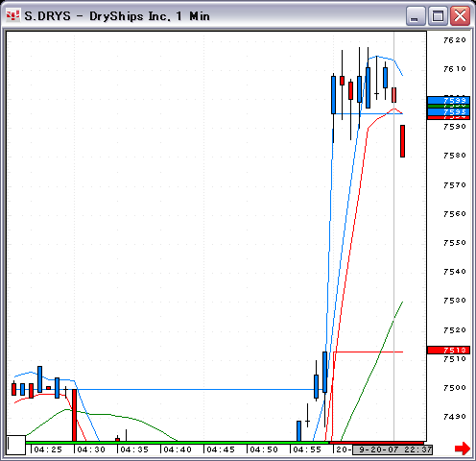Minimize the DryShips chart window
This screenshot has width=476, height=461.
(416, 16)
